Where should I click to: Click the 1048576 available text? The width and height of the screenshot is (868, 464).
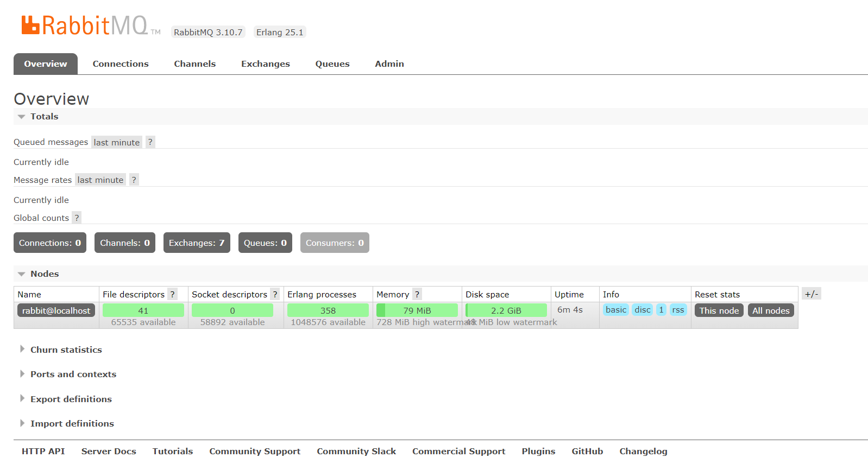pos(328,322)
